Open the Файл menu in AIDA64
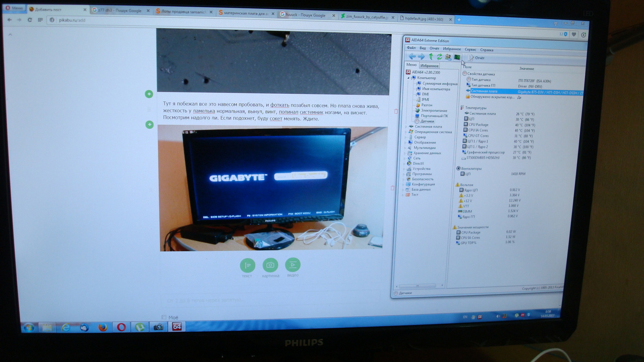 (x=411, y=48)
